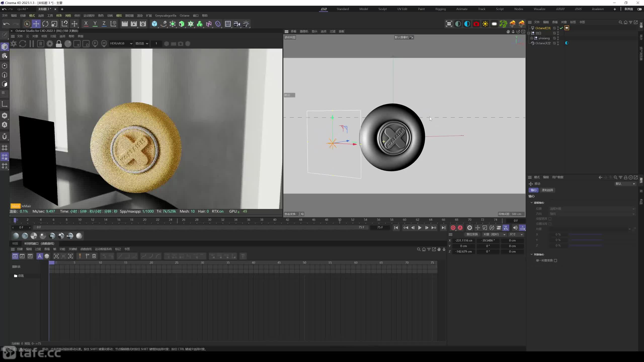644x362 pixels.
Task: Search objects in the Object Manager
Action: (620, 22)
